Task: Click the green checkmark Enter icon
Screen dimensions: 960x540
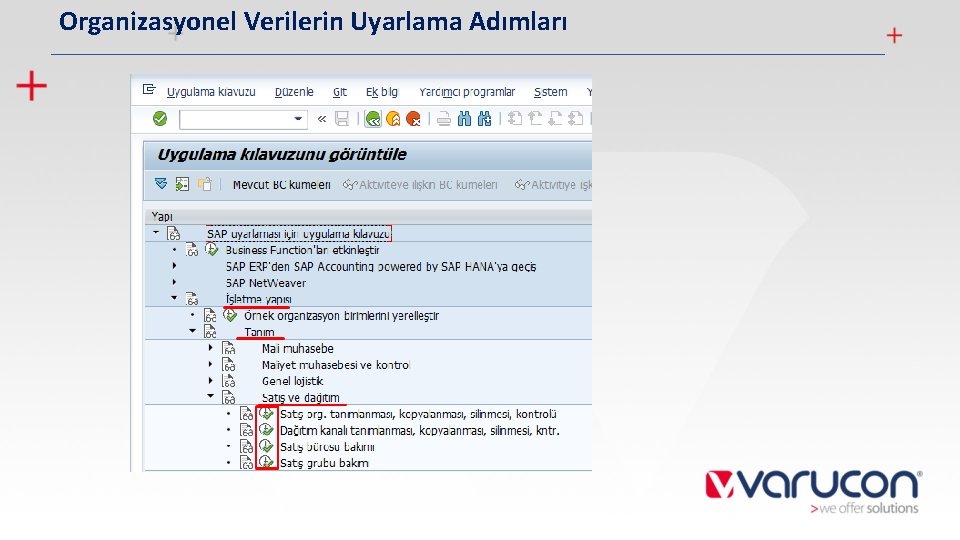Action: tap(160, 119)
